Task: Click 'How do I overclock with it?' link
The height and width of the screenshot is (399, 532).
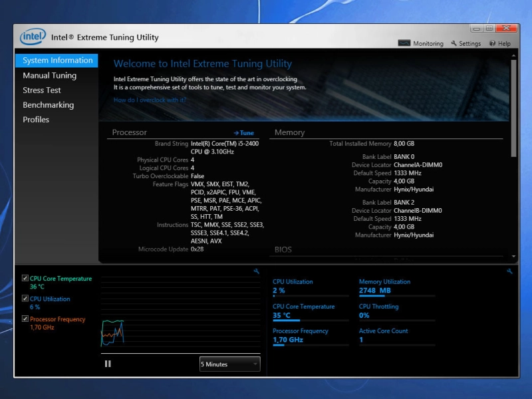Action: tap(150, 100)
